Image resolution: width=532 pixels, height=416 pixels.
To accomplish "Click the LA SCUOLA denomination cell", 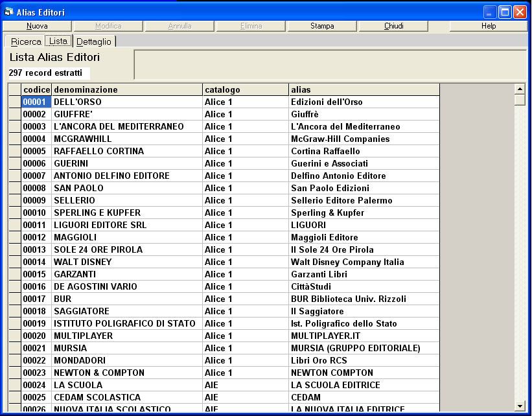I will (x=127, y=385).
